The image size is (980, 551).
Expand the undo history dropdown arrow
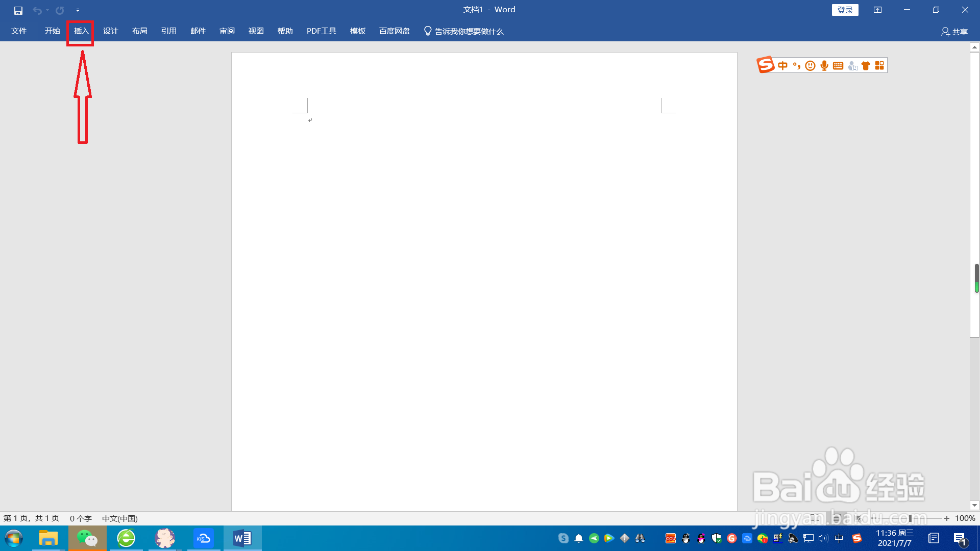tap(47, 10)
